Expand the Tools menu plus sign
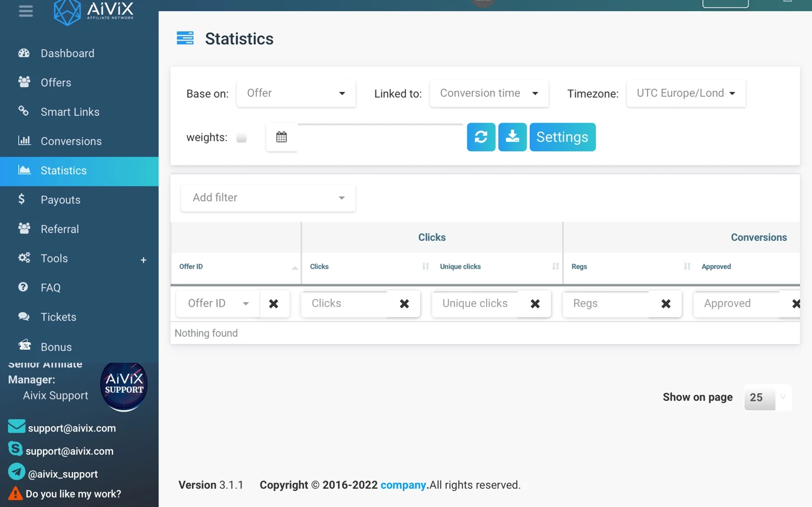This screenshot has width=812, height=507. coord(143,260)
